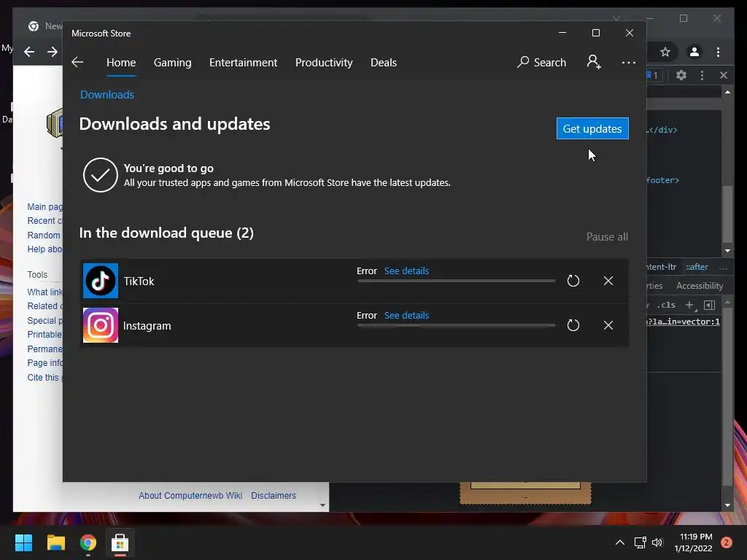Open See details for TikTok error
Viewport: 747px width, 560px height.
click(406, 271)
